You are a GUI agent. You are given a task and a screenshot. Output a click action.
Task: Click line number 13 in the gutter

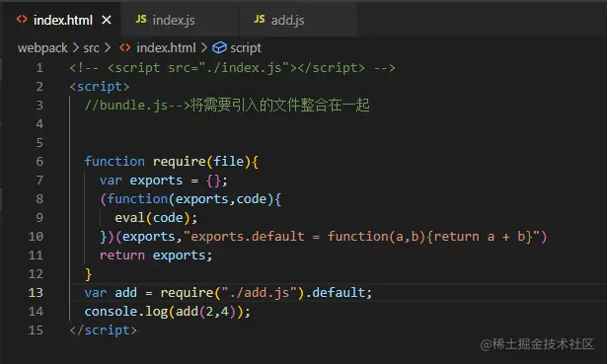click(x=36, y=292)
